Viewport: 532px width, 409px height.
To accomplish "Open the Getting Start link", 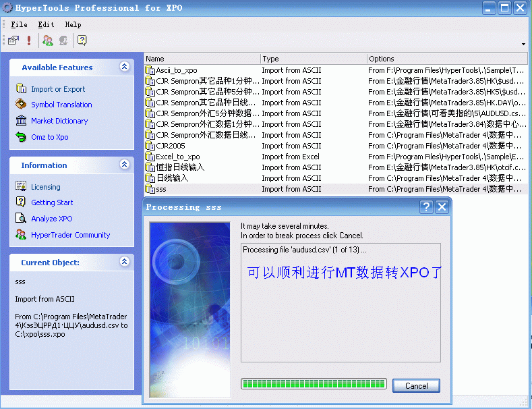I will coord(52,202).
